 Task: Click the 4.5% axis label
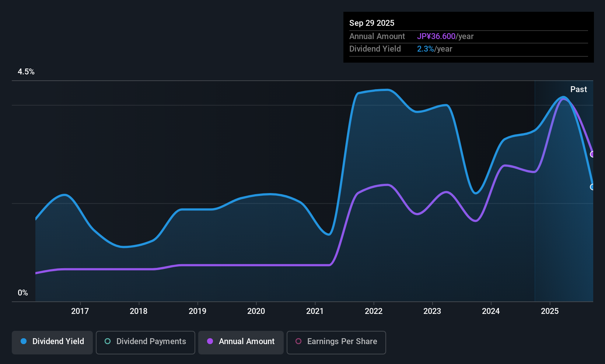pos(26,72)
